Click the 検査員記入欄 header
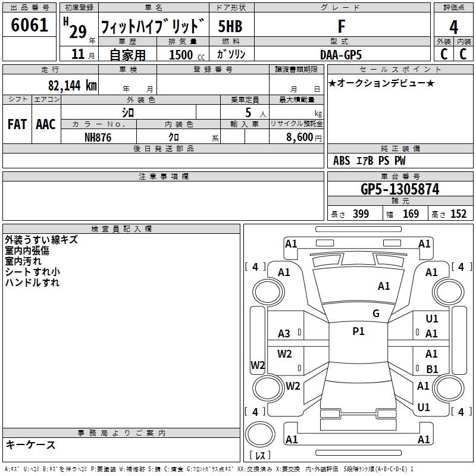 click(x=121, y=229)
